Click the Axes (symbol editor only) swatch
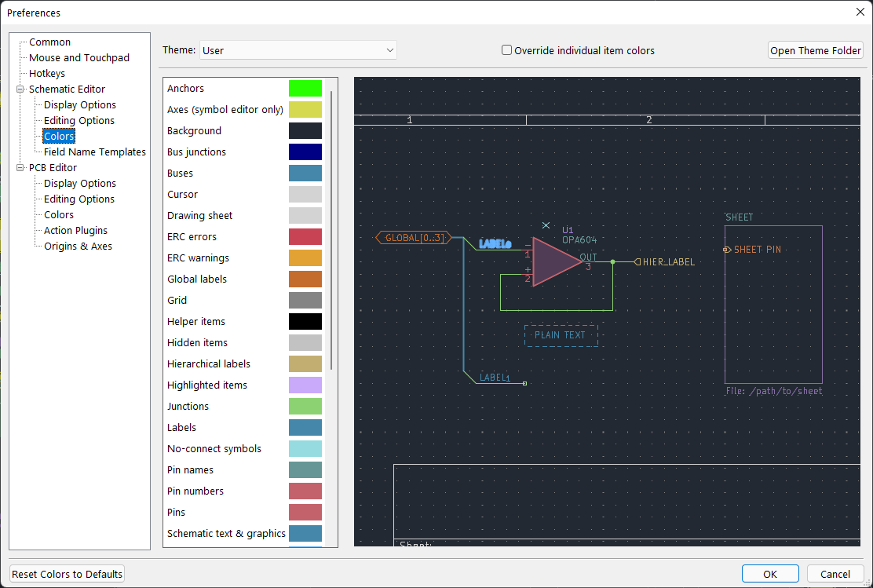Image resolution: width=873 pixels, height=588 pixels. pyautogui.click(x=305, y=109)
